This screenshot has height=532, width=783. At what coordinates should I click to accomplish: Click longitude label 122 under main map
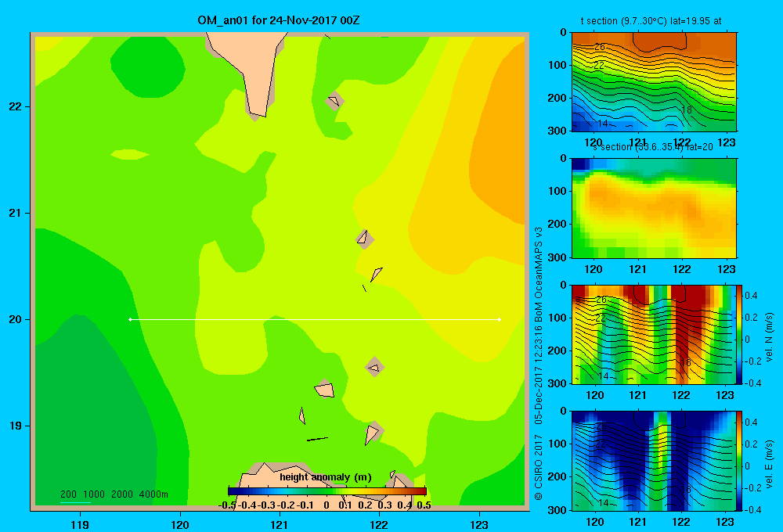point(379,525)
